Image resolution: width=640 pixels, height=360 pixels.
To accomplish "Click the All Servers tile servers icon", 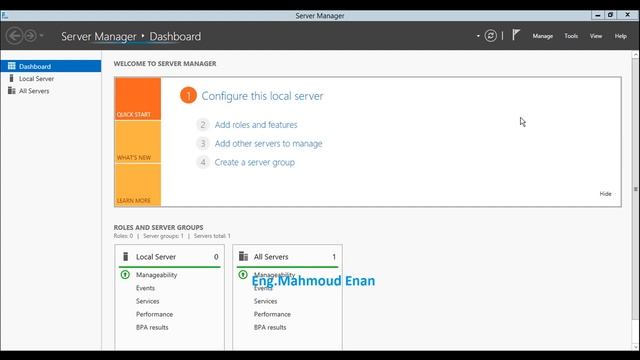I will (x=243, y=256).
